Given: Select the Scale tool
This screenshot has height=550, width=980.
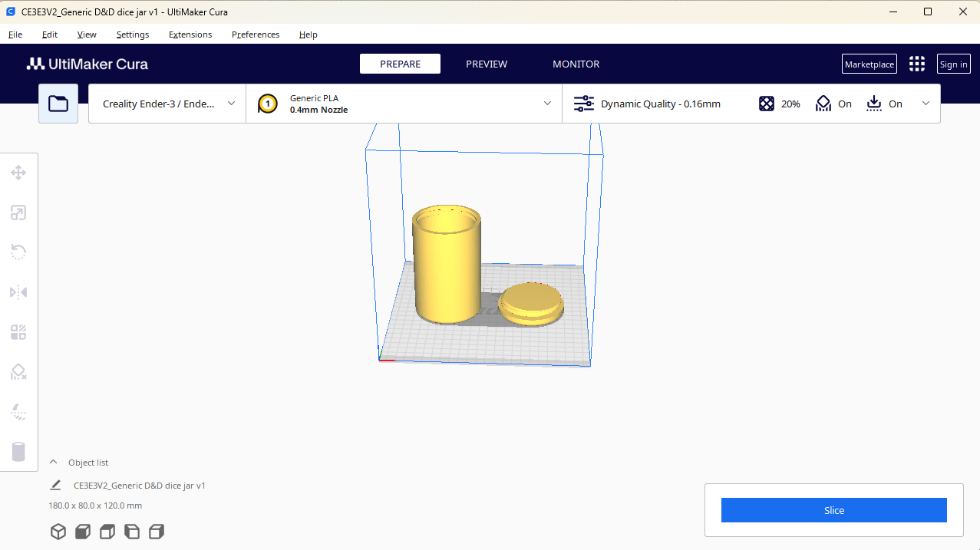Looking at the screenshot, I should click(x=18, y=212).
